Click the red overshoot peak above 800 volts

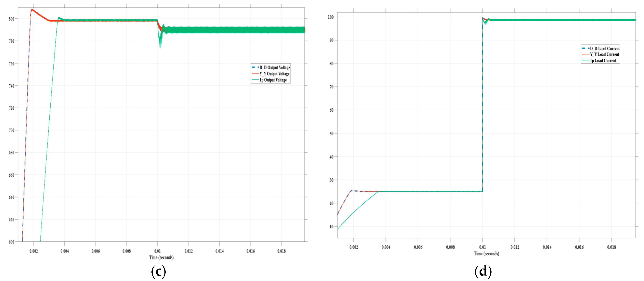32,10
